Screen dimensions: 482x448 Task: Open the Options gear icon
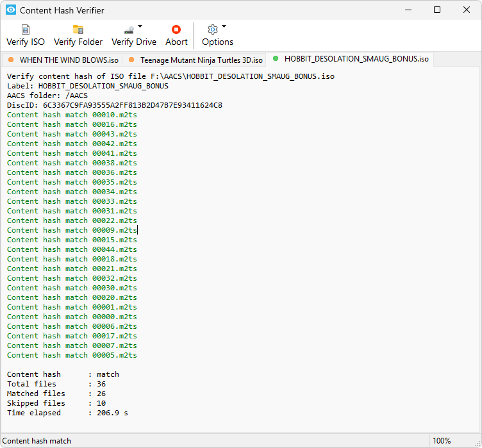click(x=213, y=29)
